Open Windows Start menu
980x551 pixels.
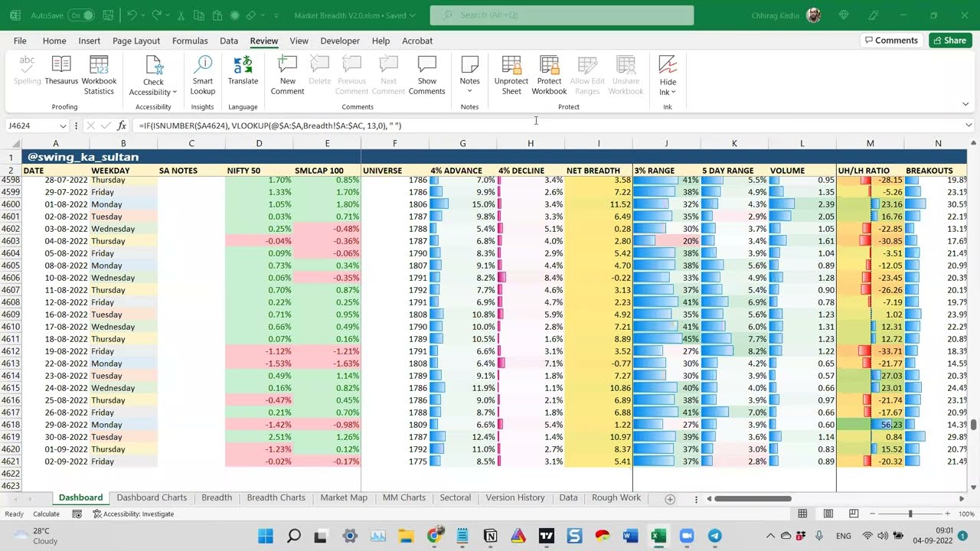pos(266,536)
